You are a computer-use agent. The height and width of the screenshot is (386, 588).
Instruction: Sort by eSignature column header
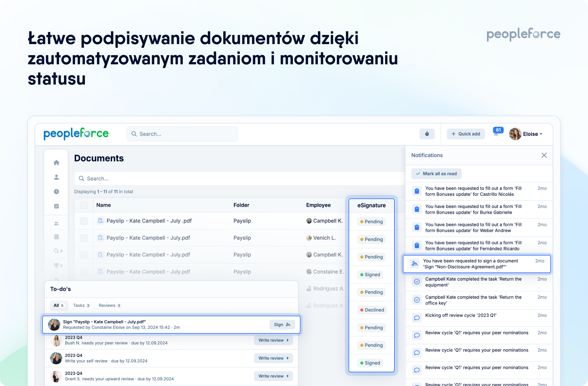tap(371, 205)
